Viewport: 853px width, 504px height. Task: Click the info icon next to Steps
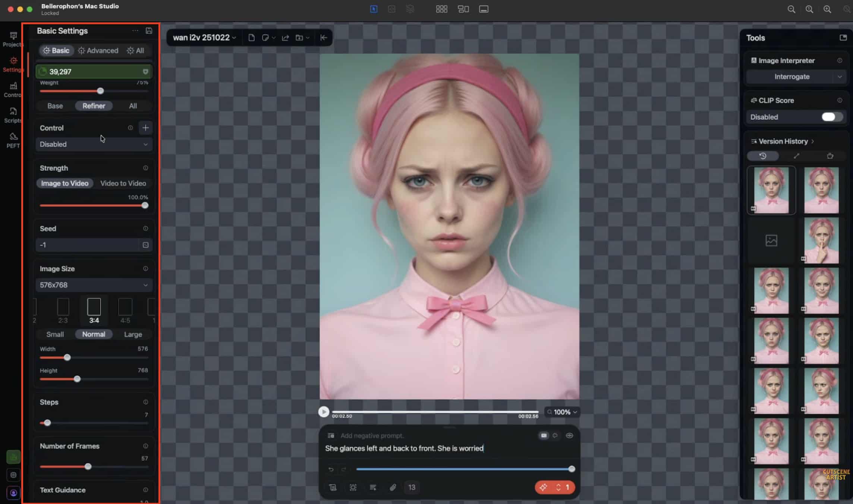click(145, 402)
